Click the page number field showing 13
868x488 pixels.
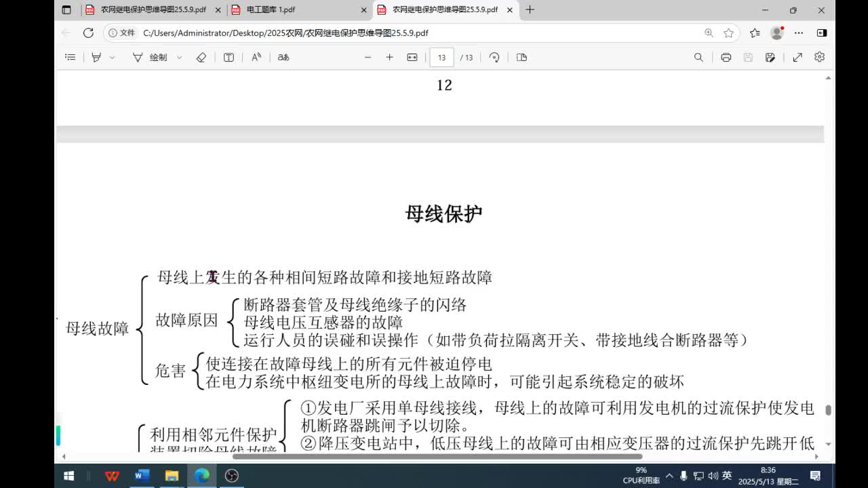click(x=441, y=58)
